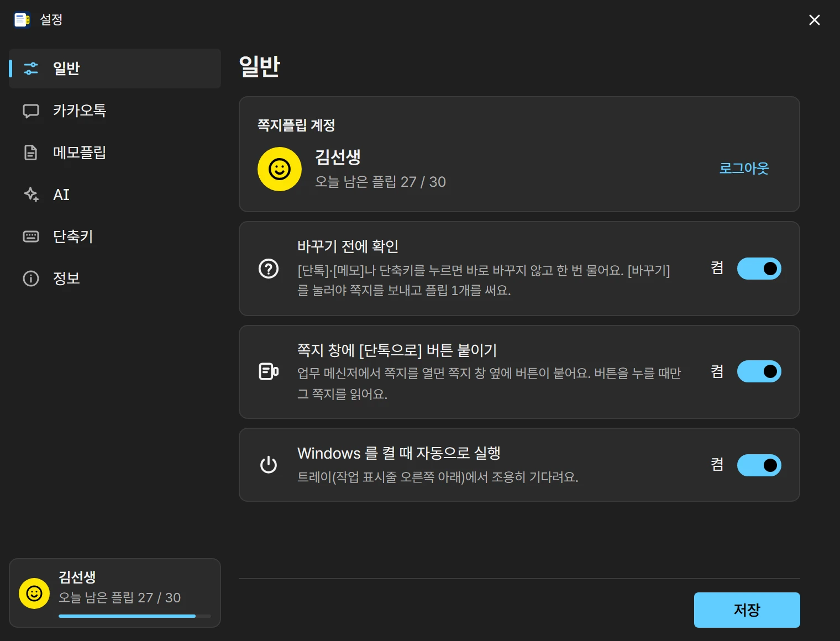The height and width of the screenshot is (641, 840).
Task: Click the 김선생 name in account card
Action: coord(338,157)
